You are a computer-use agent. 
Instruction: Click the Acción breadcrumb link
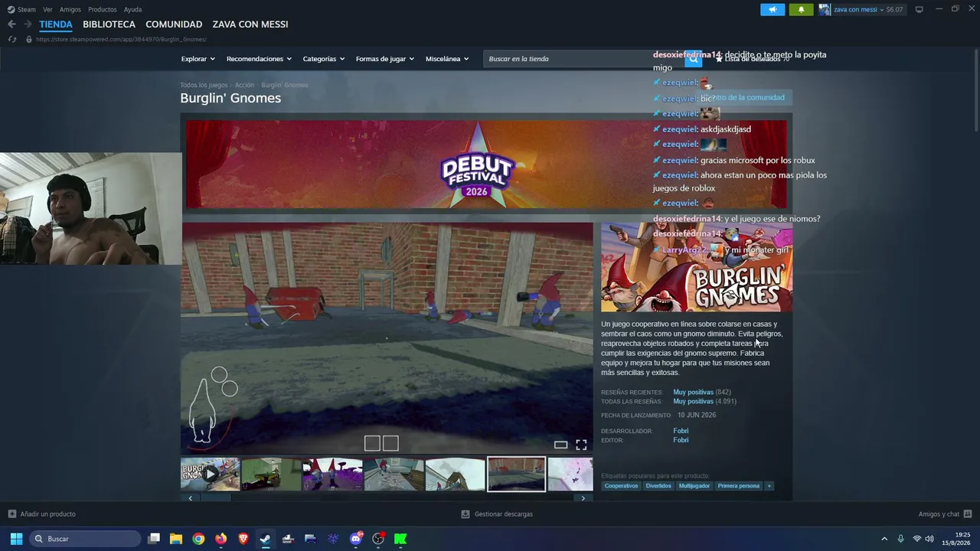point(244,85)
